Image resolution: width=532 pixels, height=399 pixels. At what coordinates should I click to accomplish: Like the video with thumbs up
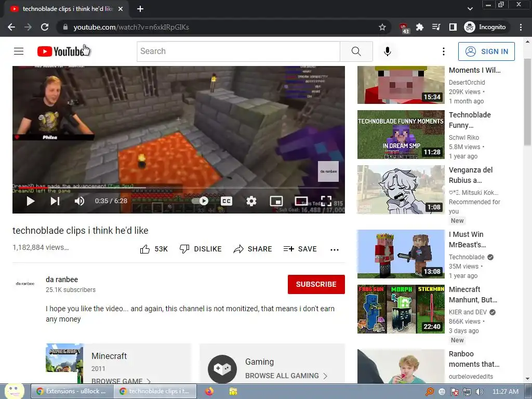154,249
